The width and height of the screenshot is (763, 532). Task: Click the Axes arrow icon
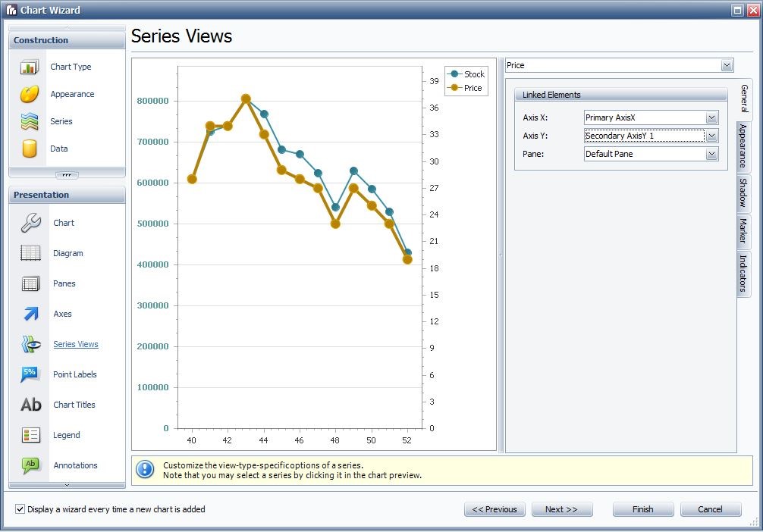tap(30, 314)
